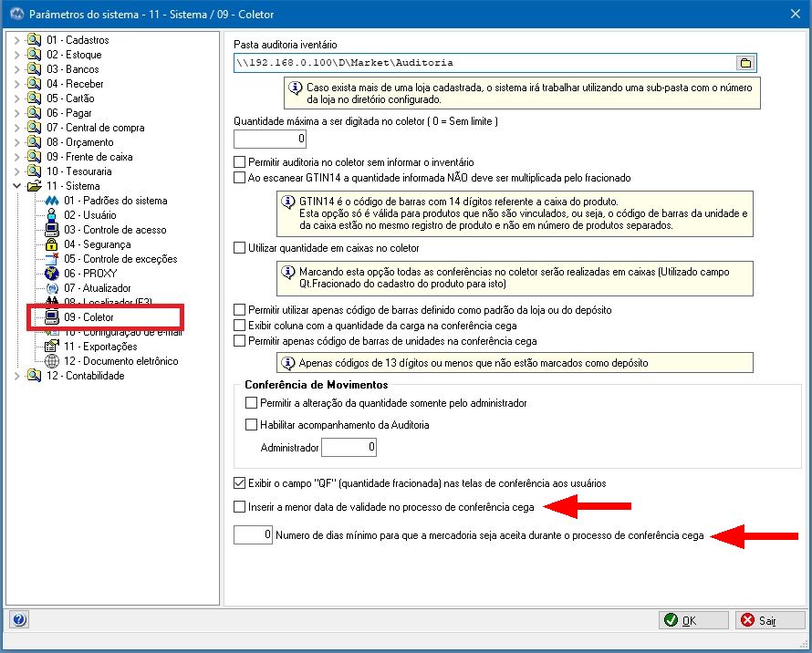The width and height of the screenshot is (812, 653).
Task: Open help with the question mark icon
Action: coord(19,619)
